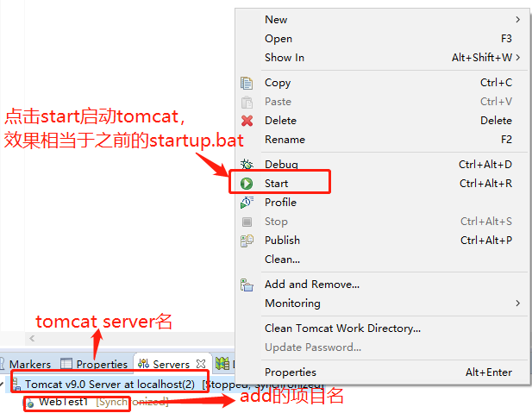
Task: Click the Paste clipboard icon
Action: 247,102
